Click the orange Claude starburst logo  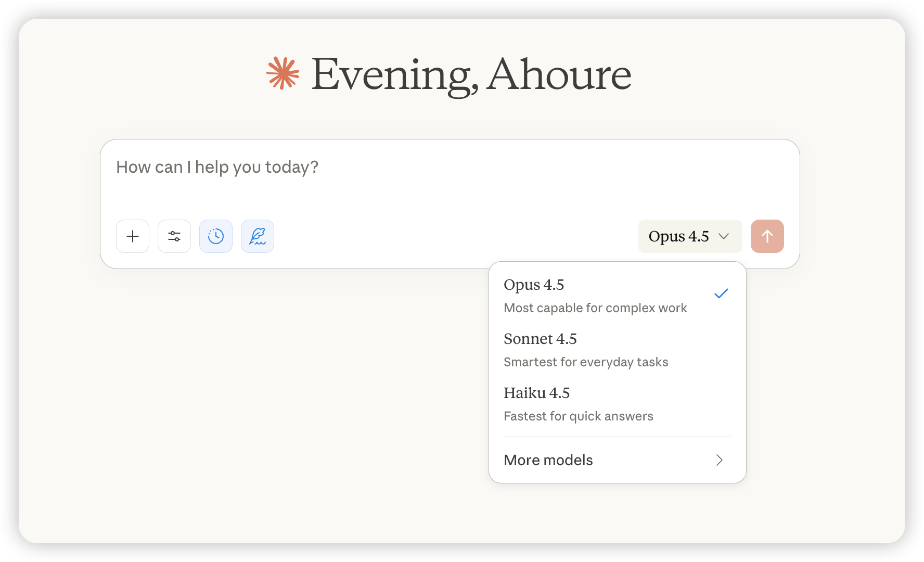(x=283, y=73)
